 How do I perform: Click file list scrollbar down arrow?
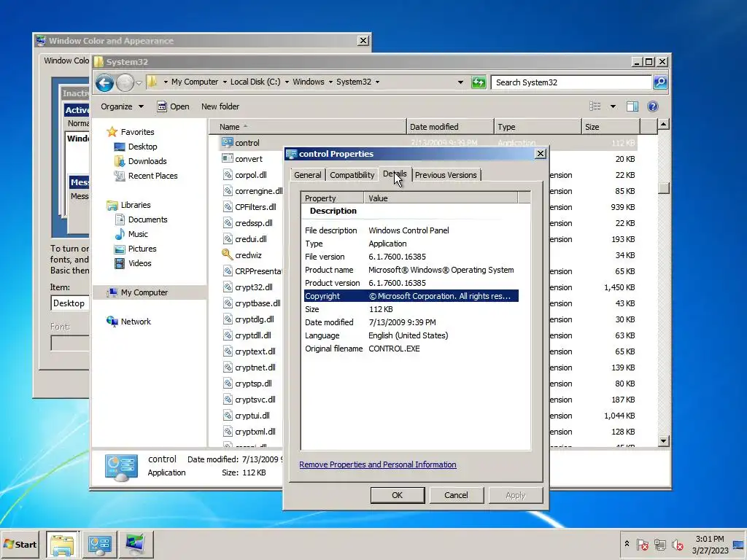664,441
